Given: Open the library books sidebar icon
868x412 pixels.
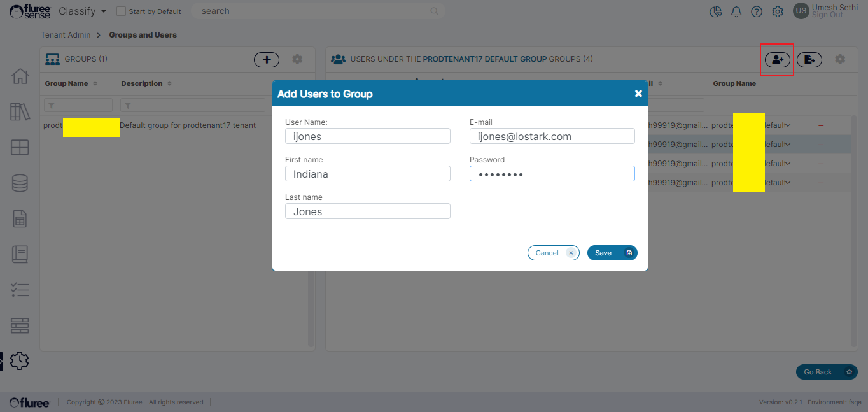Looking at the screenshot, I should (x=20, y=112).
